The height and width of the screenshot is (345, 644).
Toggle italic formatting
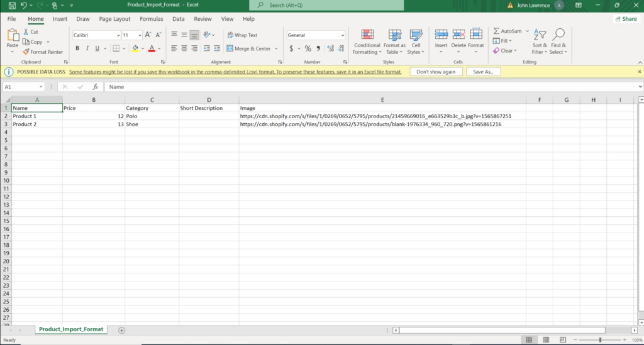87,48
